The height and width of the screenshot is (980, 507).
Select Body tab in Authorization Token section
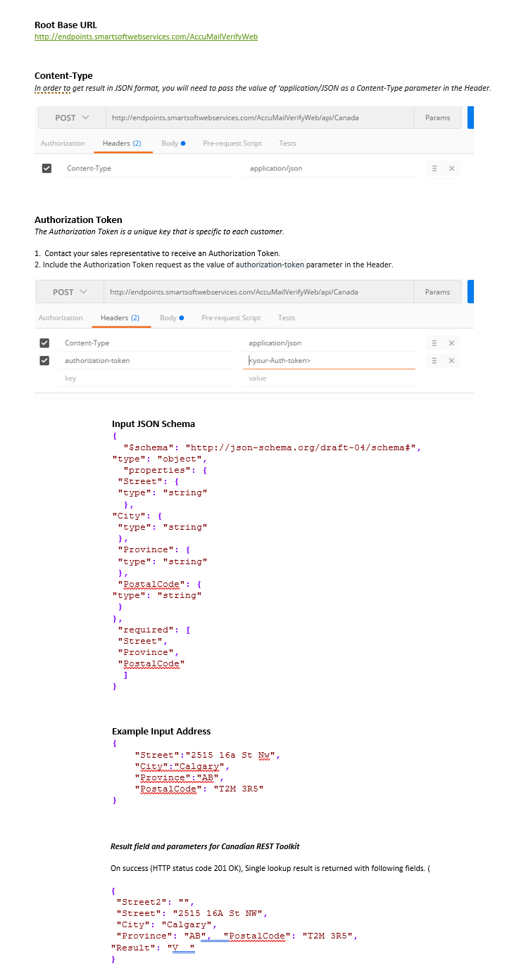click(x=172, y=318)
